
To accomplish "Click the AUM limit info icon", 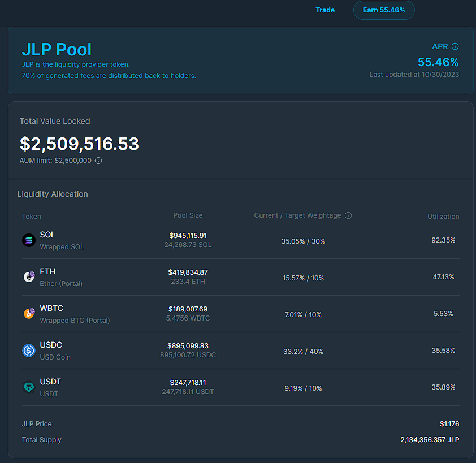I will [98, 161].
